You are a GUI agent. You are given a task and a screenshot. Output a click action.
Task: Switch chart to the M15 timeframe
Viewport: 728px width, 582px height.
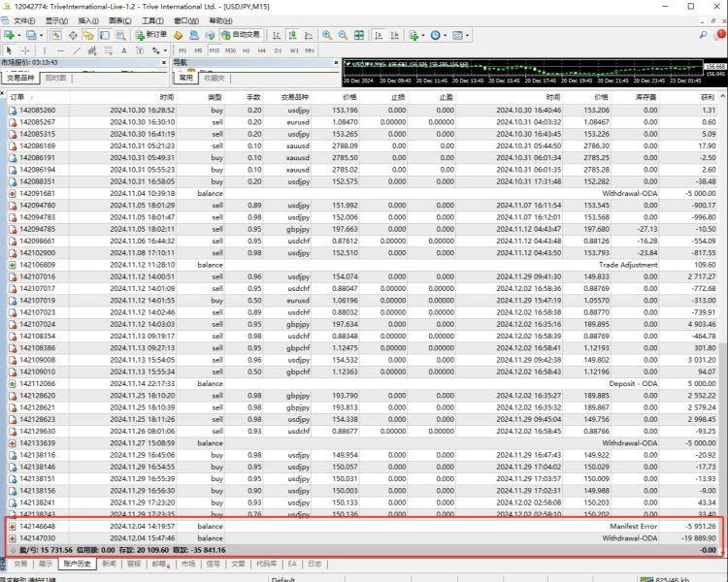click(215, 50)
